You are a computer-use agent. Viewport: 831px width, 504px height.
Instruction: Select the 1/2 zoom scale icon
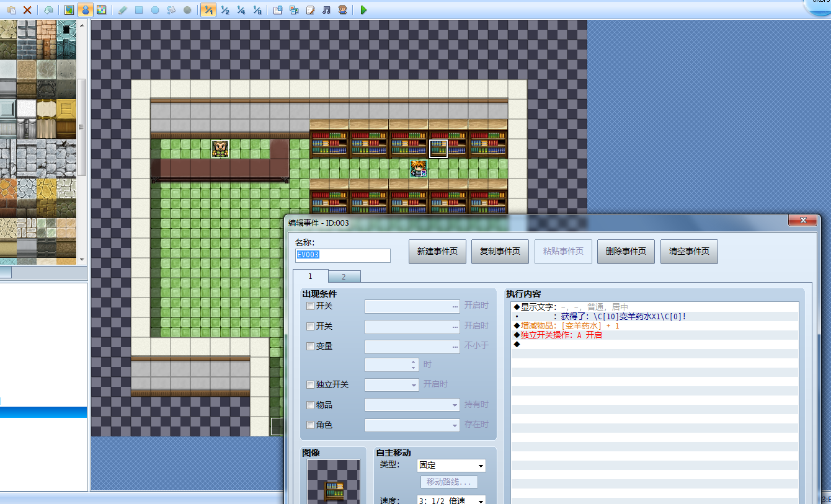[x=225, y=10]
